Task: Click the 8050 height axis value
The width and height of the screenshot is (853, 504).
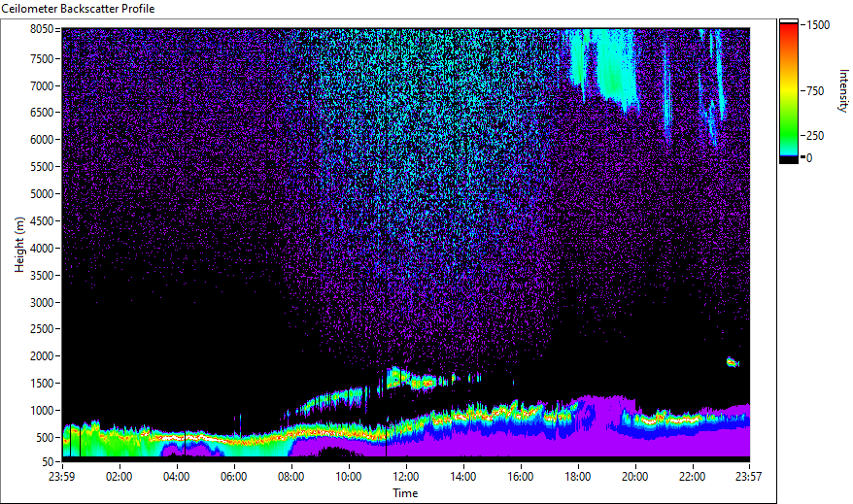Action: [x=42, y=29]
